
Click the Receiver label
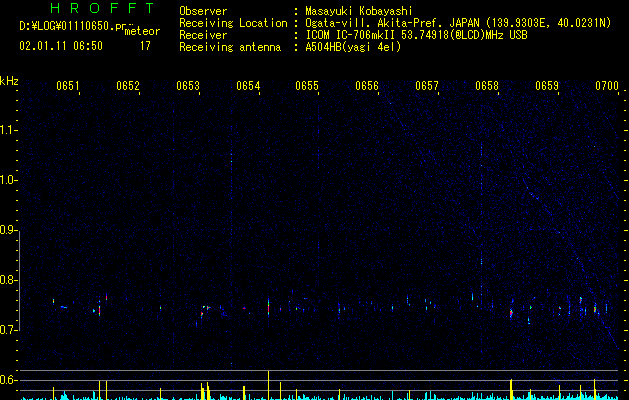coord(203,35)
